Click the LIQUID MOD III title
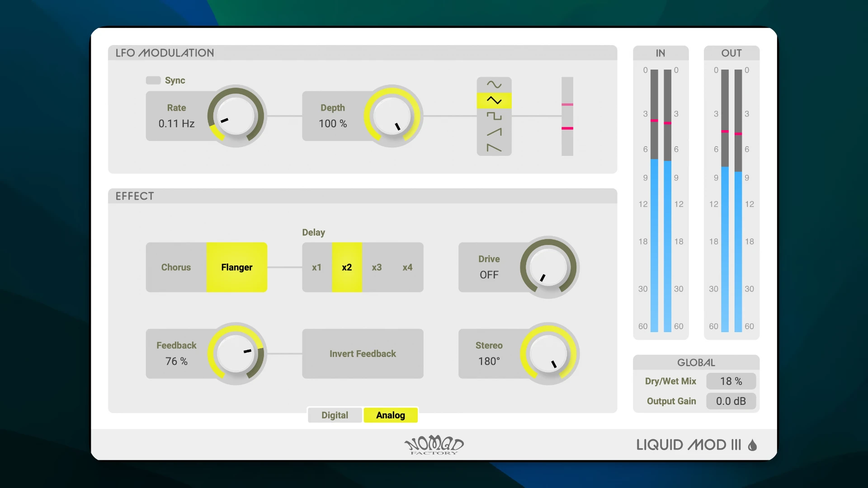Screen dimensions: 868x488 689,445
